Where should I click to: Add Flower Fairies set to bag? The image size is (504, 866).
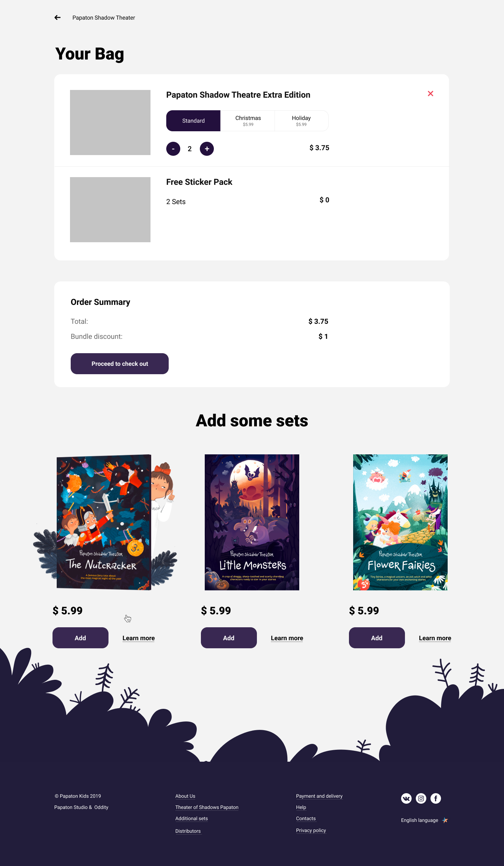(377, 638)
